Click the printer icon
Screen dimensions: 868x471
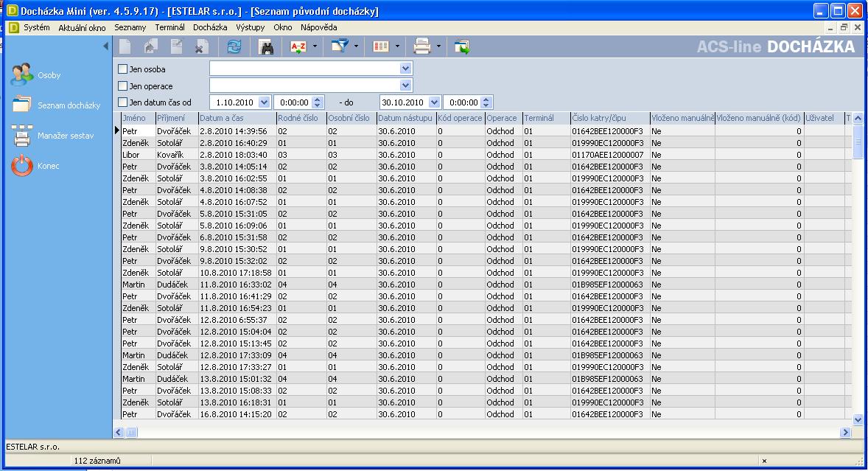tap(421, 47)
